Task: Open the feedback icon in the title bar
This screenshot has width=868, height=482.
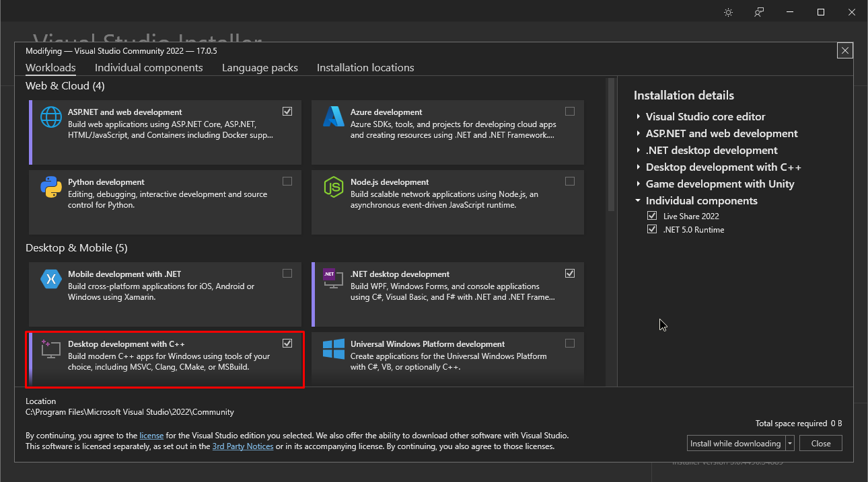Action: tap(759, 12)
